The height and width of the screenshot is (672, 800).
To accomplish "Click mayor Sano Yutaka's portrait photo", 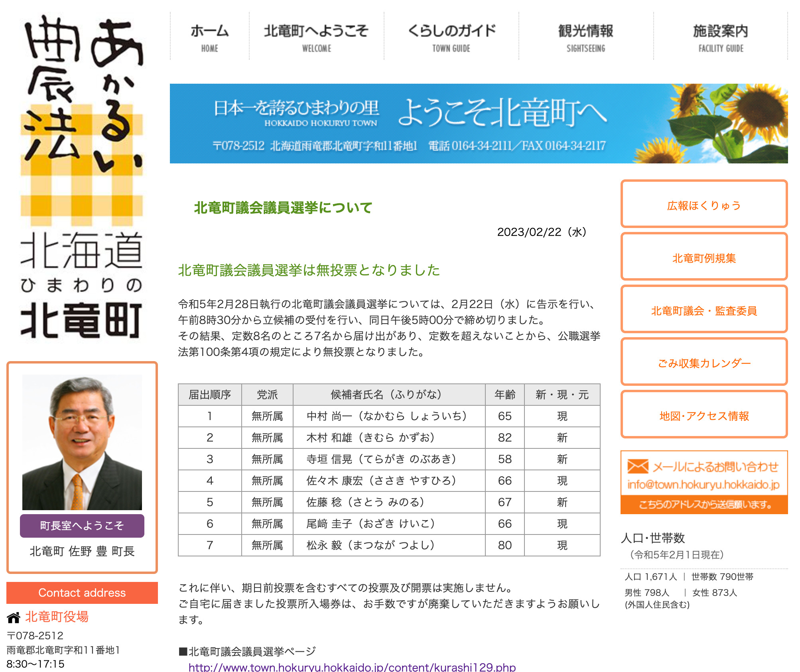I will tap(82, 442).
